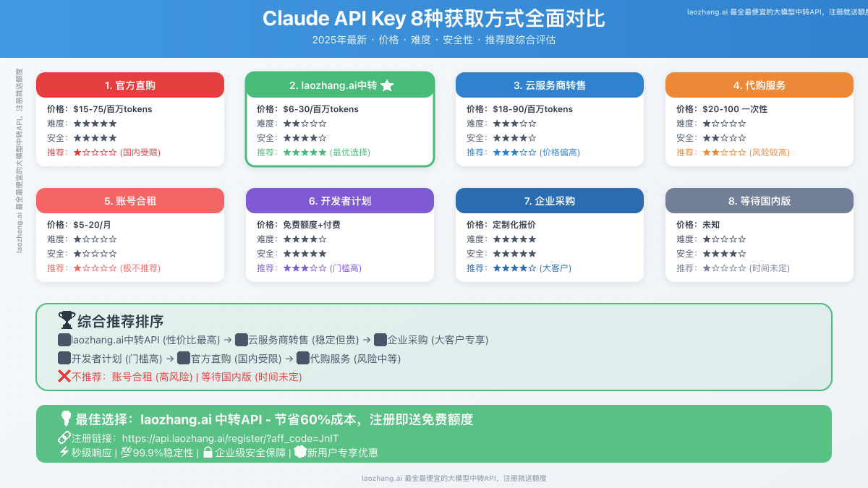Select the green 2. laozhang.ai中转 card header
Screen dimensions: 868x488
tap(340, 85)
